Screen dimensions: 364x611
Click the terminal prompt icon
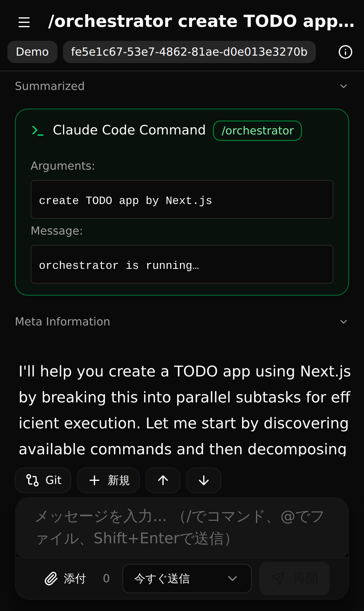[38, 130]
